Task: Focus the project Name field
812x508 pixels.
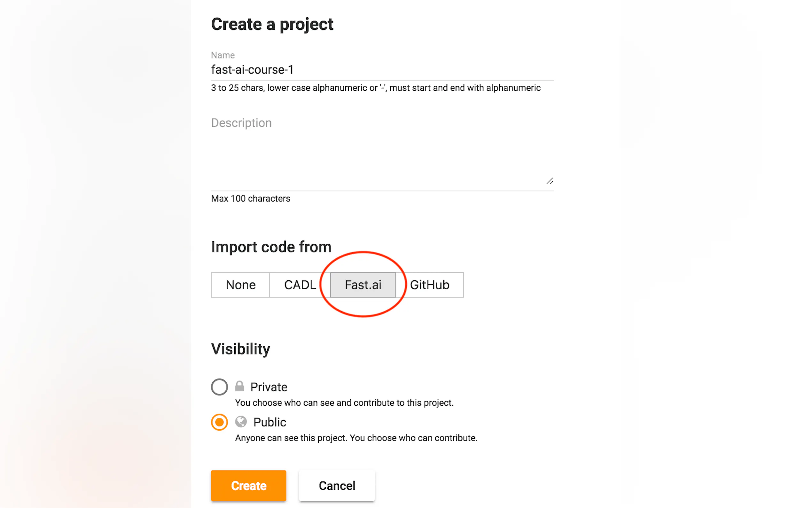Action: 382,70
